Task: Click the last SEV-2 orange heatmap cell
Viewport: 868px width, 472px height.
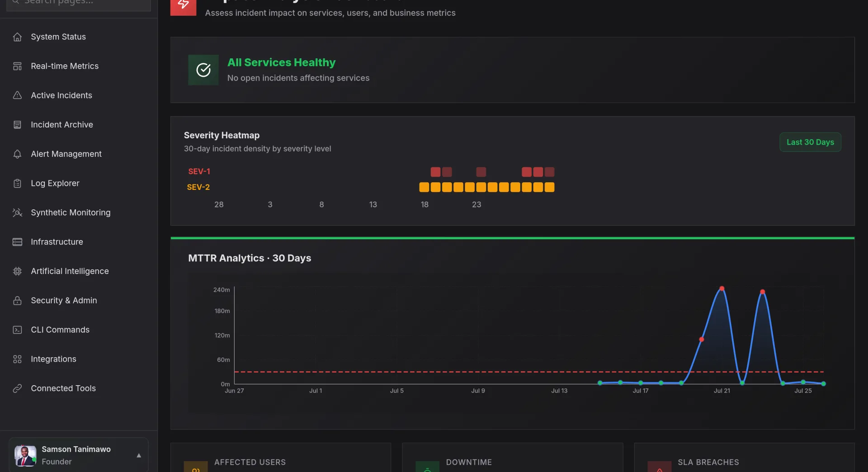Action: point(549,187)
